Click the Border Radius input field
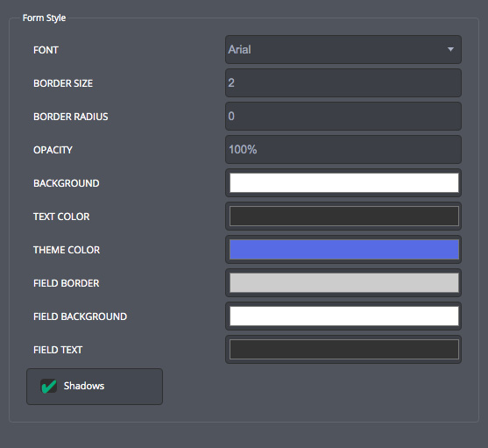Screen dimensions: 488x448 (343, 116)
